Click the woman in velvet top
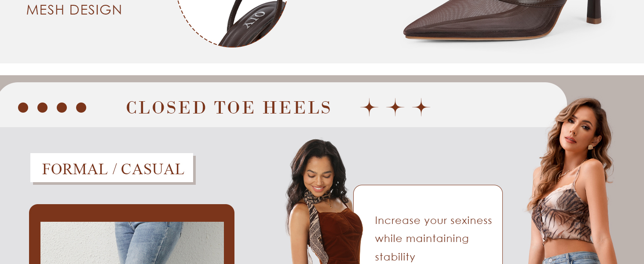This screenshot has width=644, height=264. pos(324,202)
